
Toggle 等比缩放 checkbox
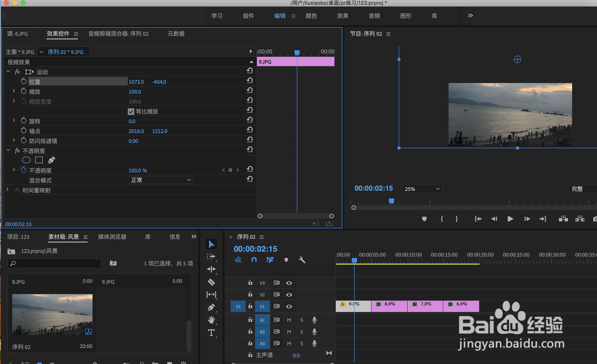[131, 112]
